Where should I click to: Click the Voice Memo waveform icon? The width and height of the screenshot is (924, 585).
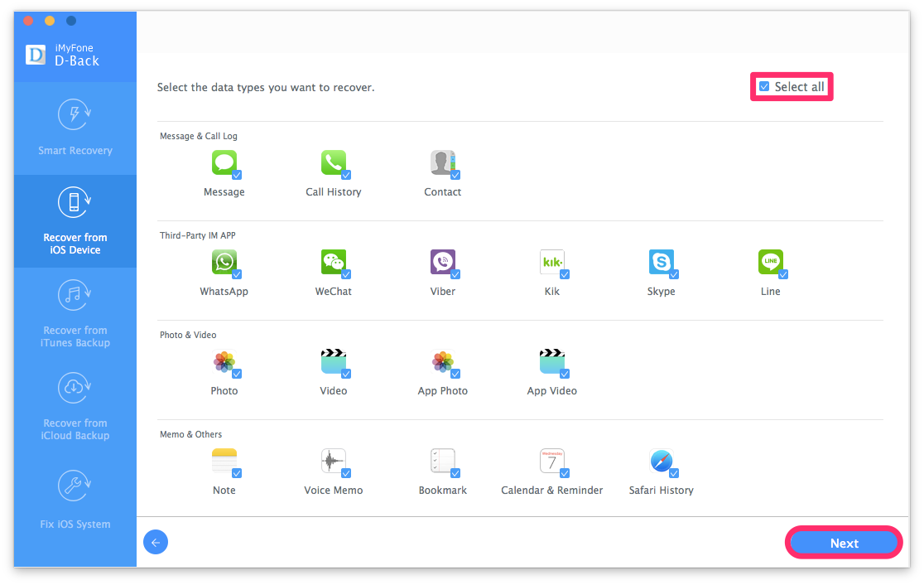pyautogui.click(x=334, y=462)
